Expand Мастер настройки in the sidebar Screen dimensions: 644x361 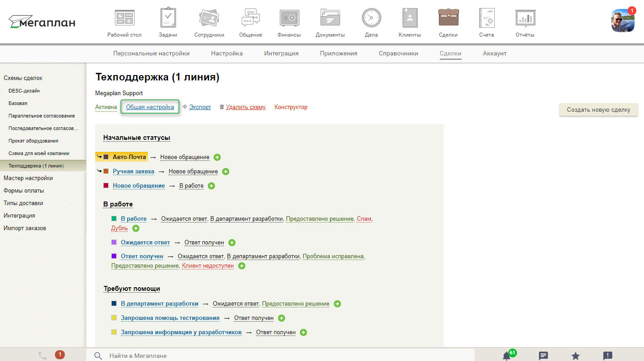(28, 178)
